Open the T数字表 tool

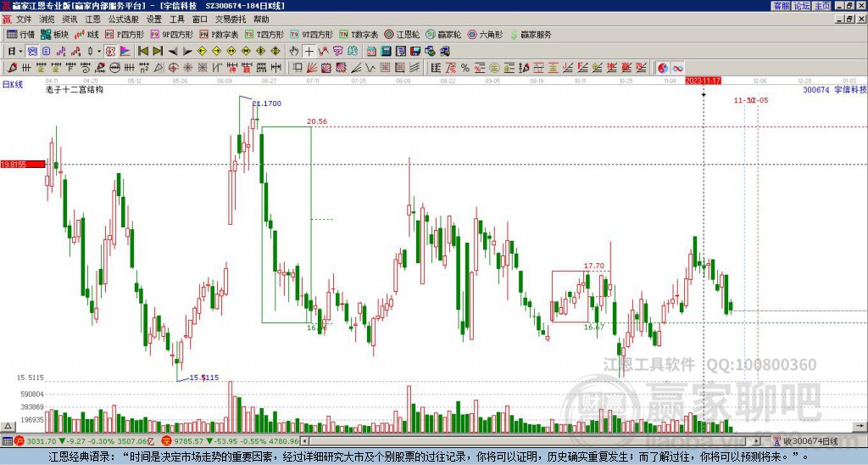pos(359,34)
